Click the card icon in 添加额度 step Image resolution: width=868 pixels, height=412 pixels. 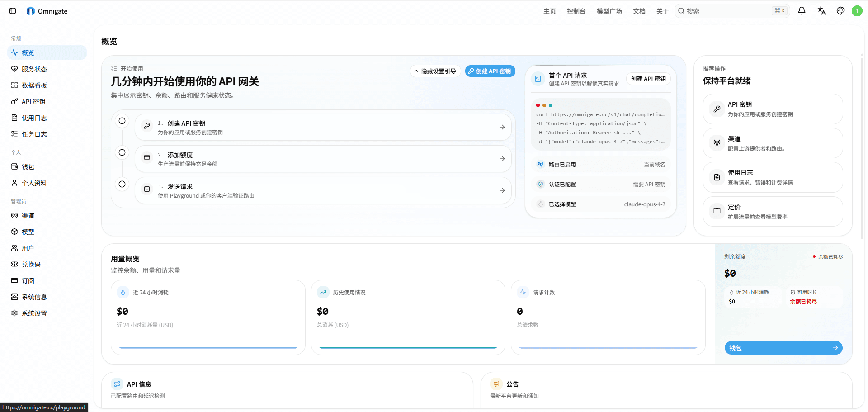click(x=147, y=158)
